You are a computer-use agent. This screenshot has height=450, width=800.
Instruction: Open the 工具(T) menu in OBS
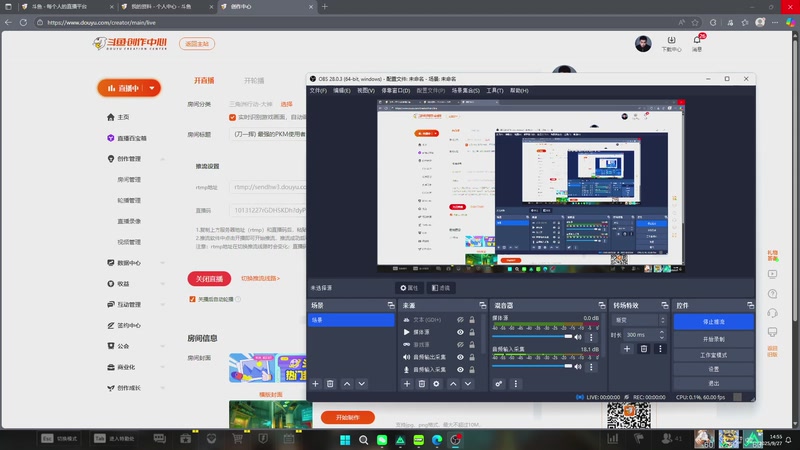[494, 90]
